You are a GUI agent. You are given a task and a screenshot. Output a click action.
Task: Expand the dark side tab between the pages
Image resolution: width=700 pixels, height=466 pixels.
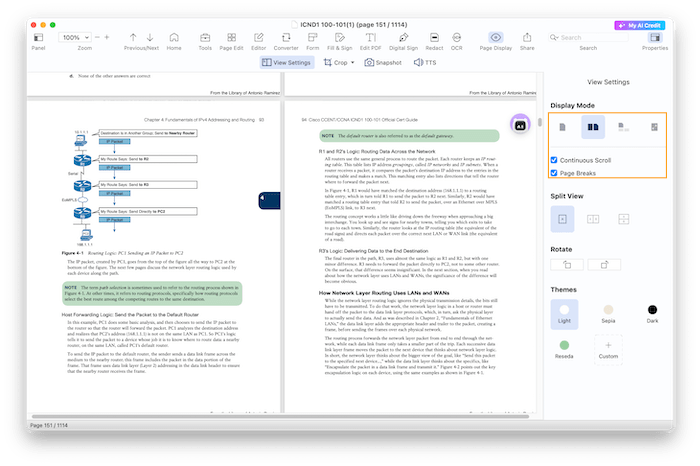(x=270, y=200)
